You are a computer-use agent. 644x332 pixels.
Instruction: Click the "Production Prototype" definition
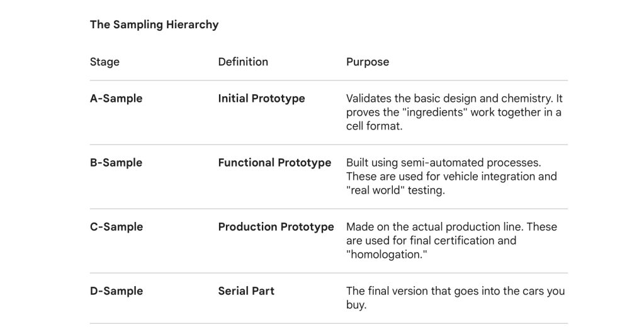[x=276, y=227]
